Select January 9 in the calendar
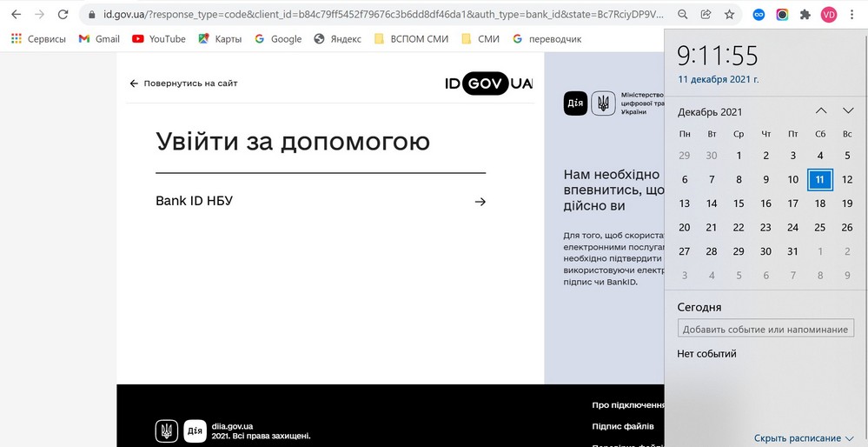868x447 pixels. 847,276
